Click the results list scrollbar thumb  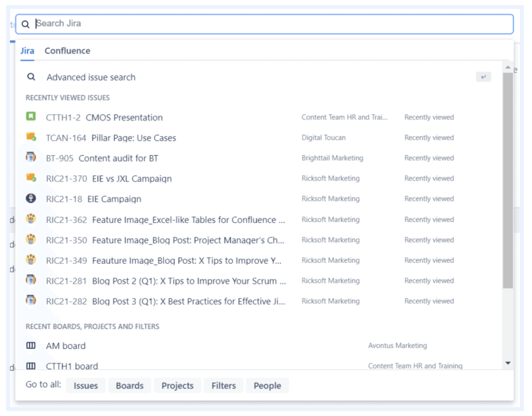point(508,180)
